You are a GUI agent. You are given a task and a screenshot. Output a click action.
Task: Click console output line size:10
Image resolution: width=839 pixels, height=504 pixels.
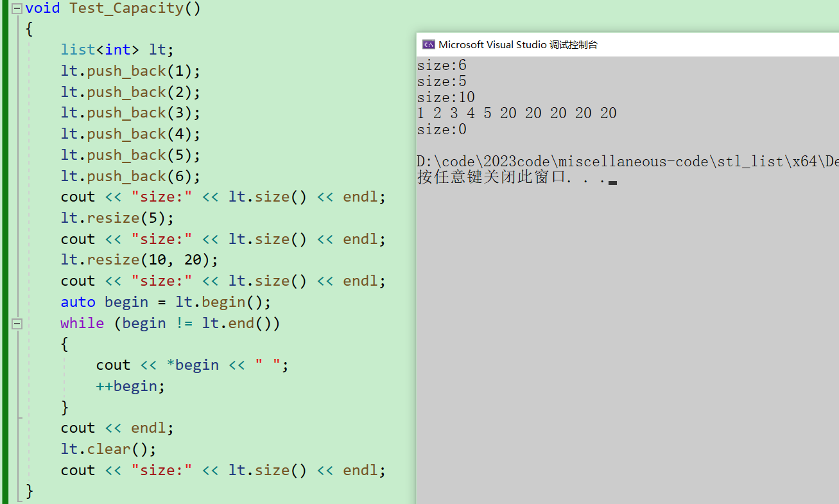coord(446,98)
